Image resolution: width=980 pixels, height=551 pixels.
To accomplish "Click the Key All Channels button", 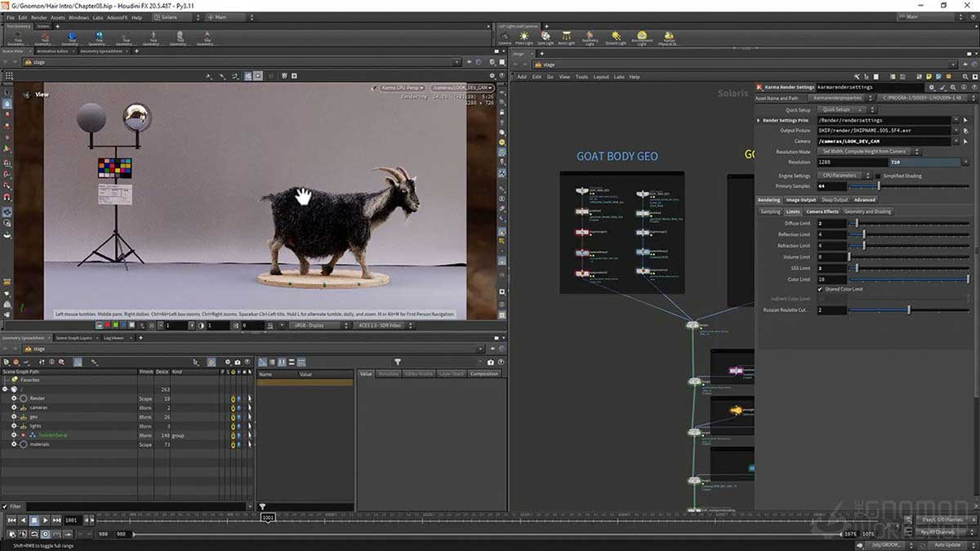I will [938, 531].
